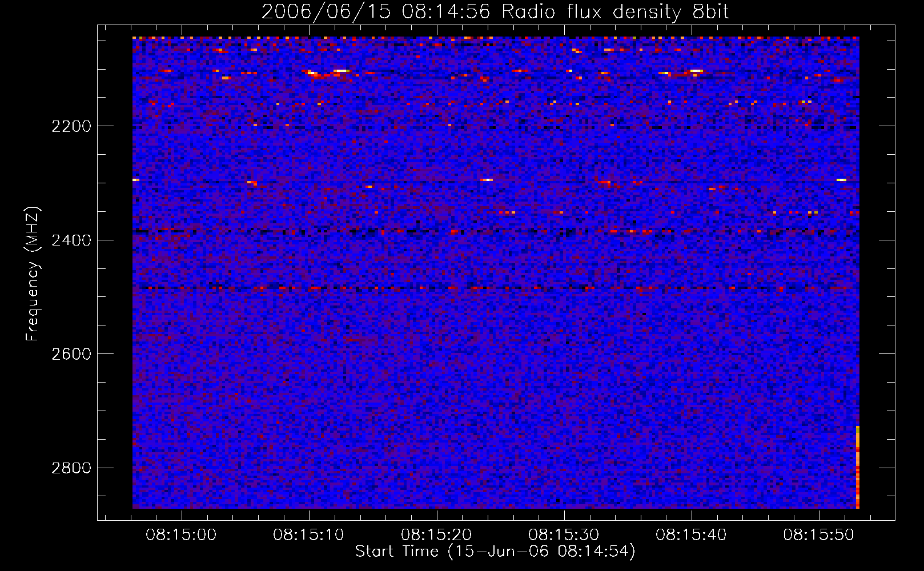Click the 08:15:50 time tick label

click(818, 535)
